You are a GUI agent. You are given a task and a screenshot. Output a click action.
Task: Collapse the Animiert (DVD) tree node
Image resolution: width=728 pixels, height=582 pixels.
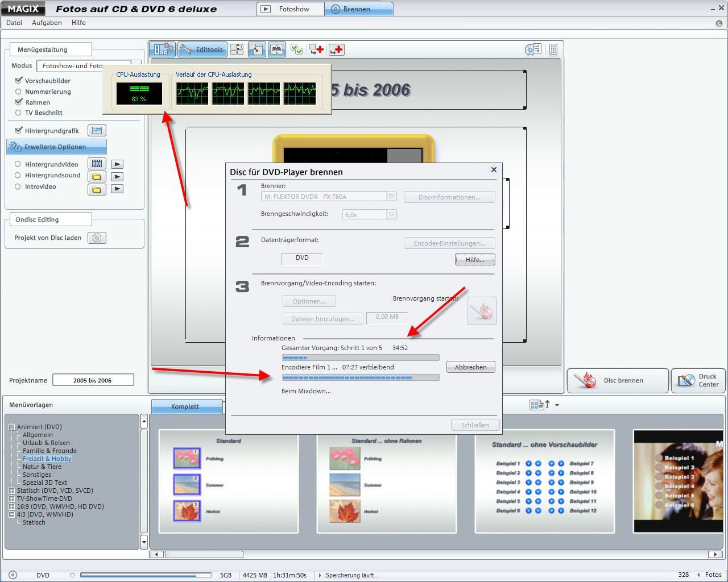point(11,427)
